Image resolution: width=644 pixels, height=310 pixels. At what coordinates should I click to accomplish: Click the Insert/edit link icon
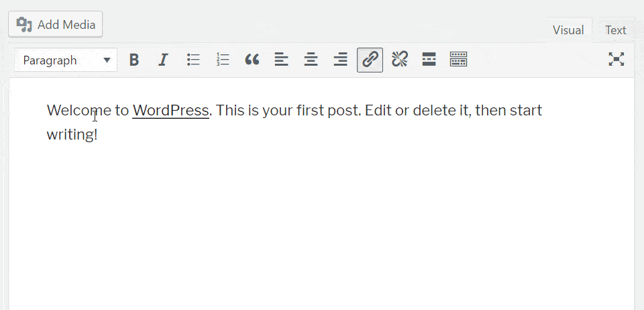tap(370, 60)
